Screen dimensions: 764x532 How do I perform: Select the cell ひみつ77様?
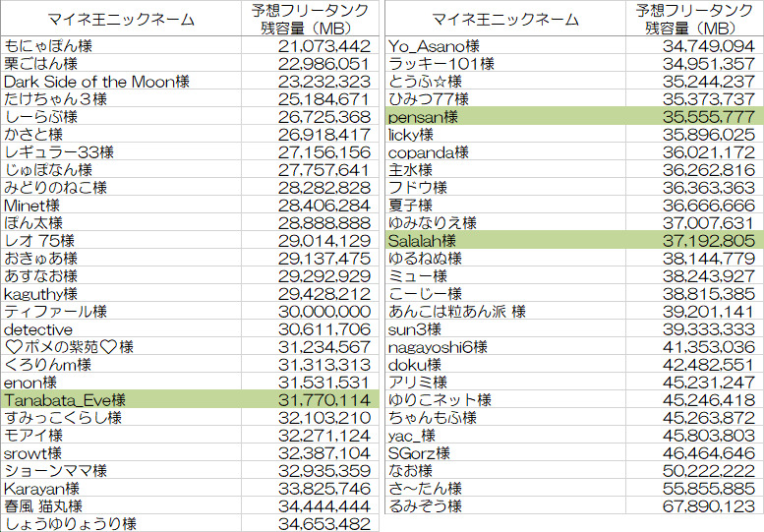505,99
